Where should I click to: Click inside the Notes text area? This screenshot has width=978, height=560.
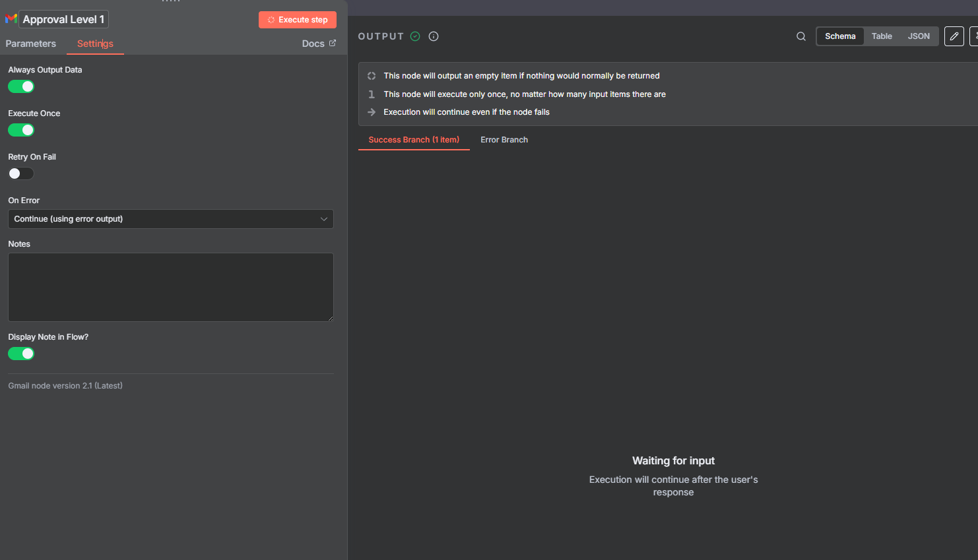(170, 287)
